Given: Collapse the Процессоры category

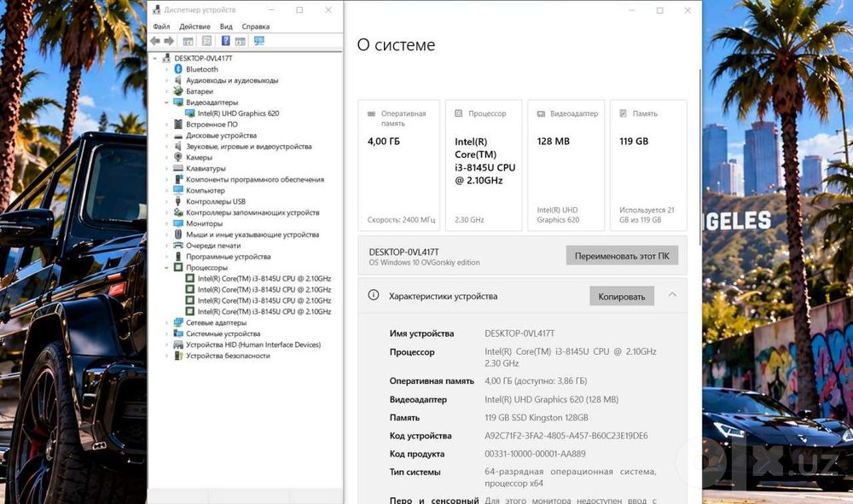Looking at the screenshot, I should [166, 268].
